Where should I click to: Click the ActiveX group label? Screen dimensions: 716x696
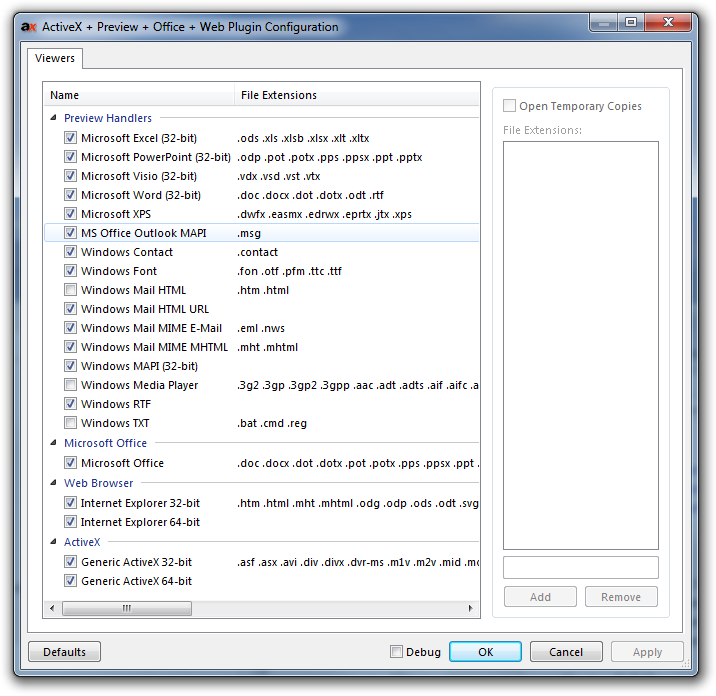(x=82, y=542)
